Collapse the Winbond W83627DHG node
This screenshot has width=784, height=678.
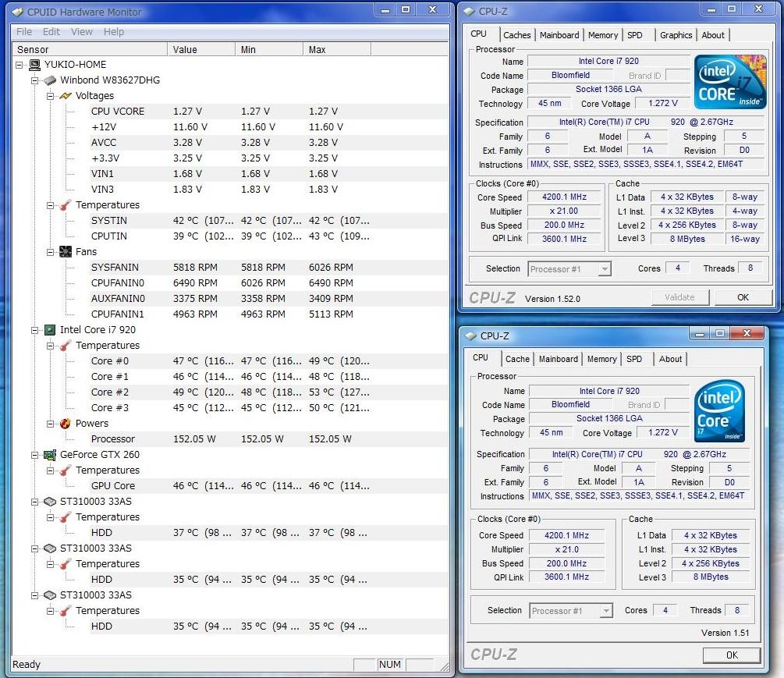pyautogui.click(x=34, y=80)
